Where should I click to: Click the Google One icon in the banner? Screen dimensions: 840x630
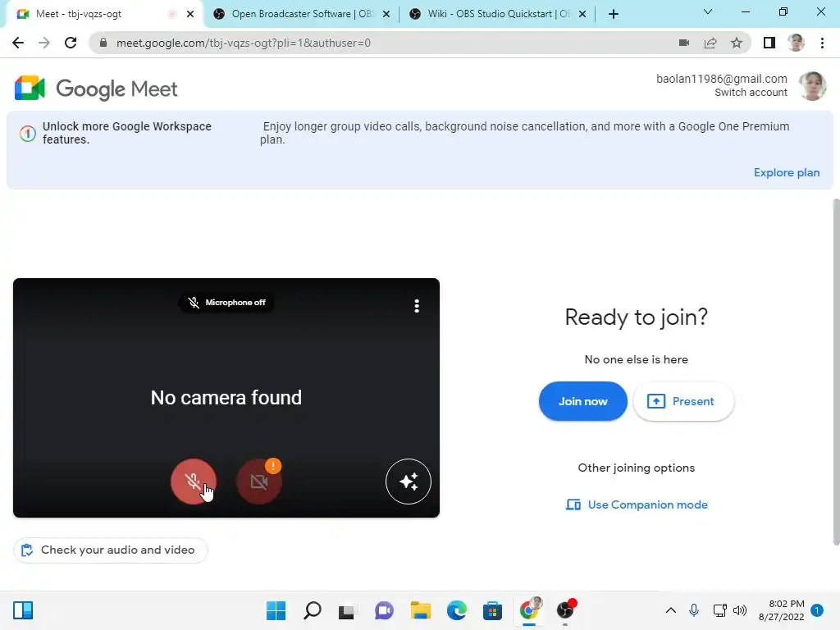pyautogui.click(x=28, y=133)
